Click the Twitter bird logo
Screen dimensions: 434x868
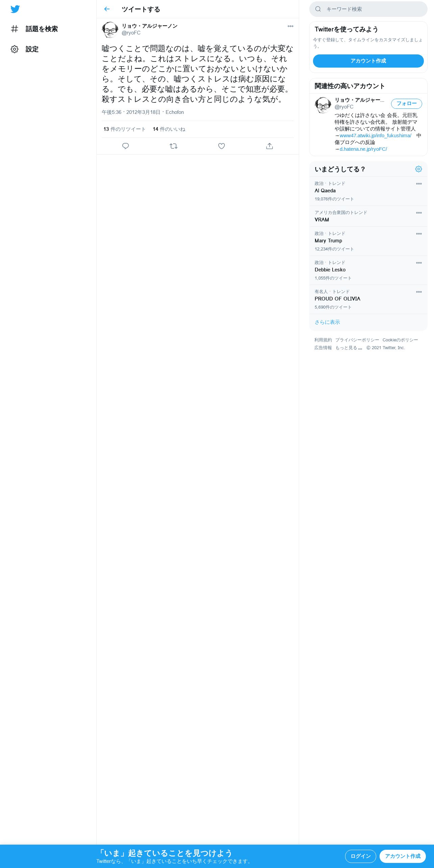(15, 9)
